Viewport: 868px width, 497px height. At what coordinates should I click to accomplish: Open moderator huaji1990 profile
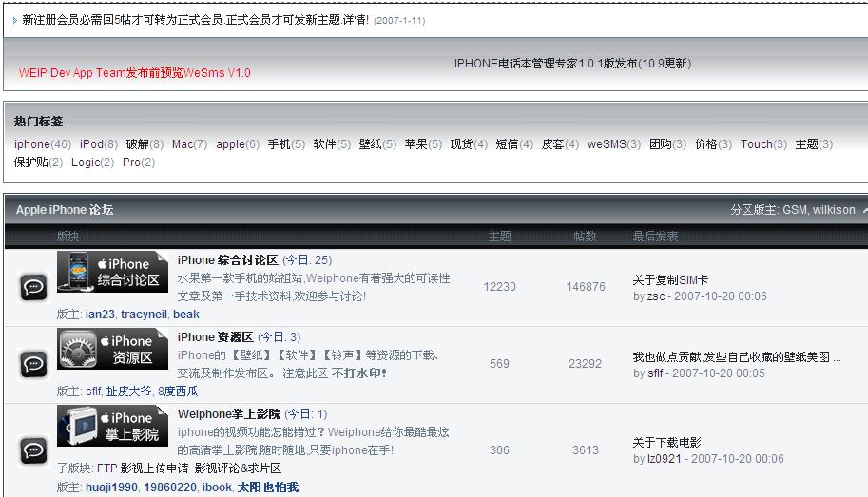112,487
